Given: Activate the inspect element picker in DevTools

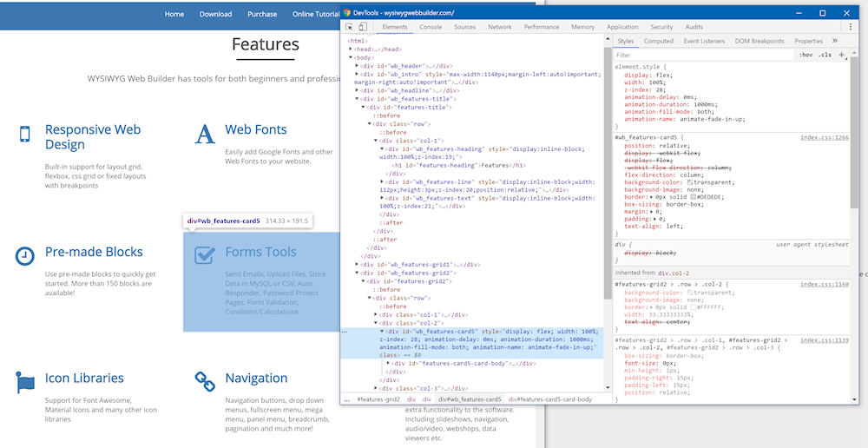Looking at the screenshot, I should click(349, 27).
